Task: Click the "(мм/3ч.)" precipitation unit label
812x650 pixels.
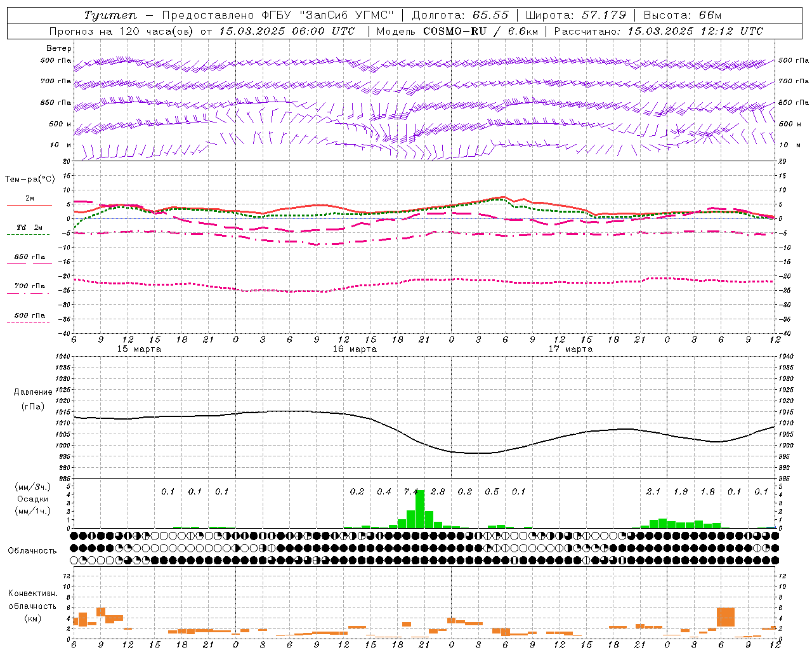Action: (33, 487)
